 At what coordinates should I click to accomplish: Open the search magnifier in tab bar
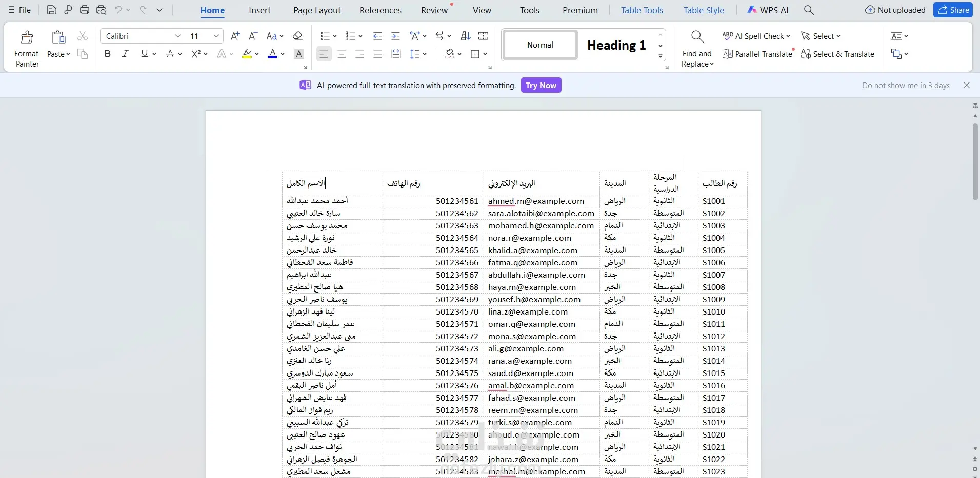(809, 10)
